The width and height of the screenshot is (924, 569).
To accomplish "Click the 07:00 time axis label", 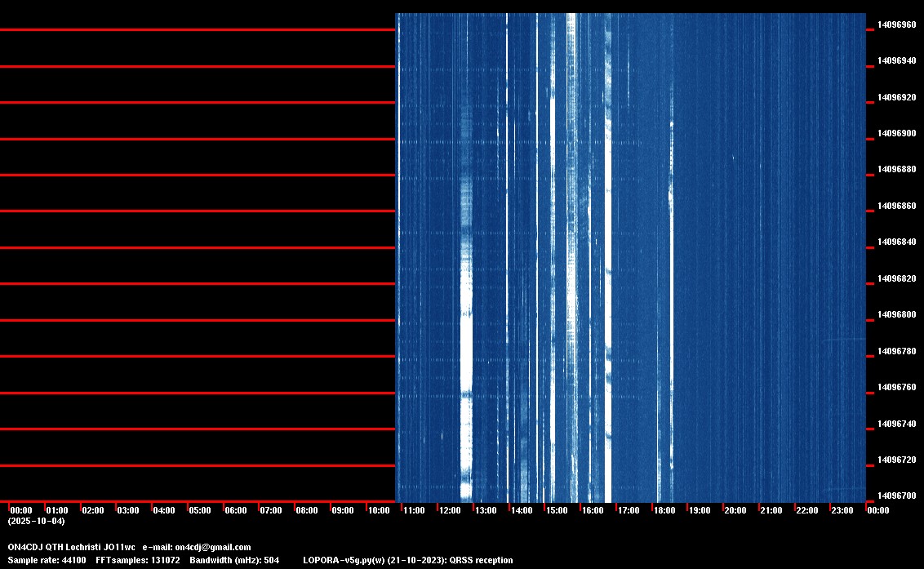I will pyautogui.click(x=271, y=510).
